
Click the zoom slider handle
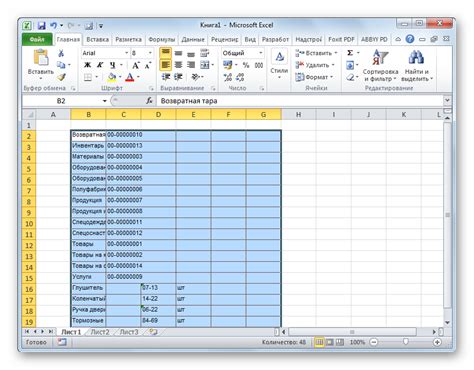406,342
